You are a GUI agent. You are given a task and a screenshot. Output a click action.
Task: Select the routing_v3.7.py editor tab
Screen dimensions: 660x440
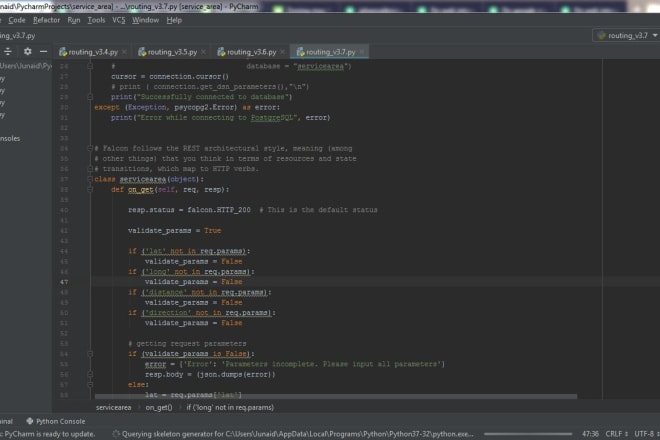pos(330,52)
